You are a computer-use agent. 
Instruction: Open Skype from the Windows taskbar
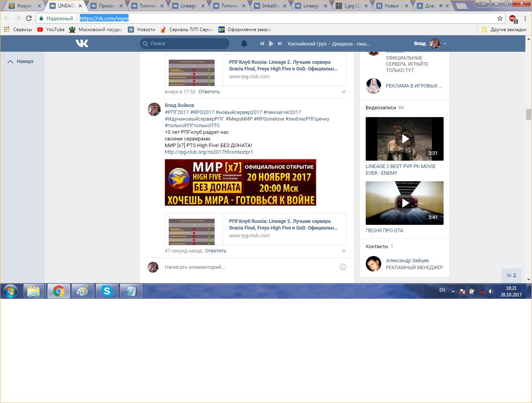(x=107, y=291)
